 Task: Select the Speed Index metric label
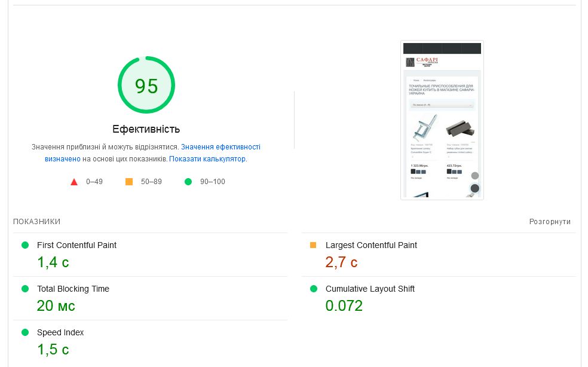[x=60, y=332]
